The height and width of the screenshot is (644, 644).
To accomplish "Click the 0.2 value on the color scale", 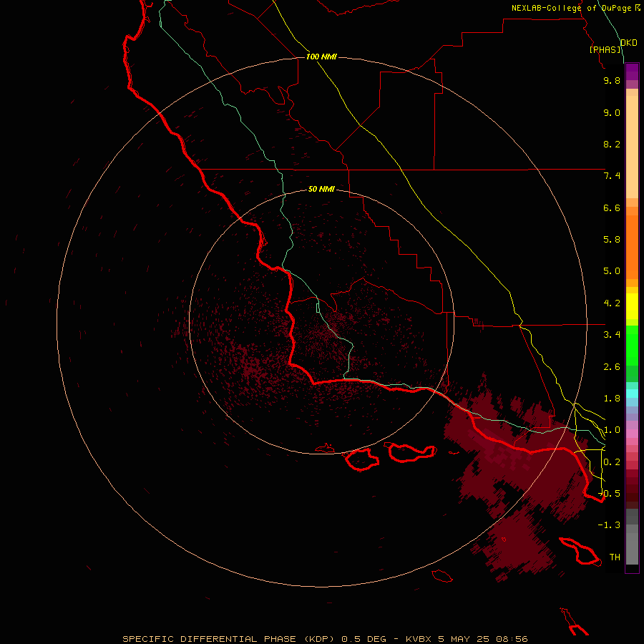I will click(612, 462).
